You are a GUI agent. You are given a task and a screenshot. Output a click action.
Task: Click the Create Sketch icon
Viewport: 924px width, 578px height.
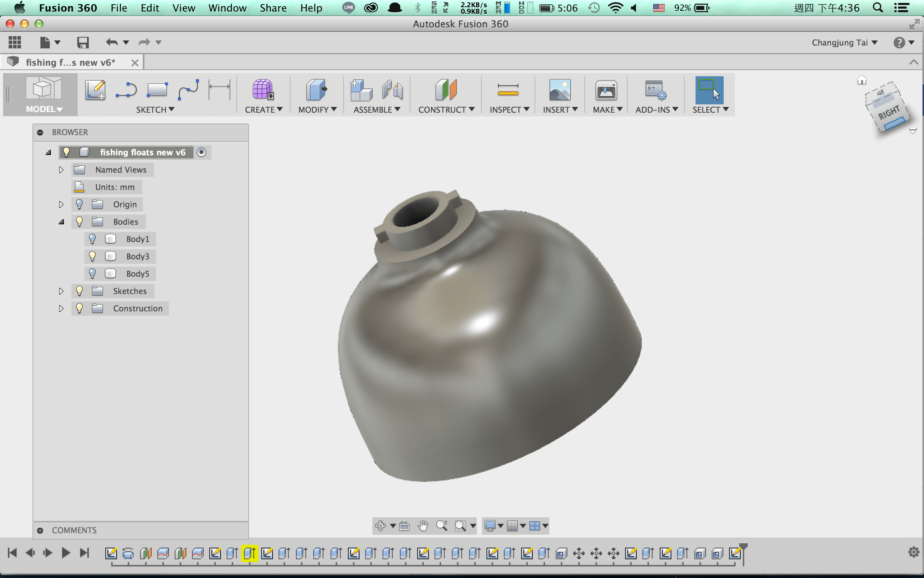[95, 90]
